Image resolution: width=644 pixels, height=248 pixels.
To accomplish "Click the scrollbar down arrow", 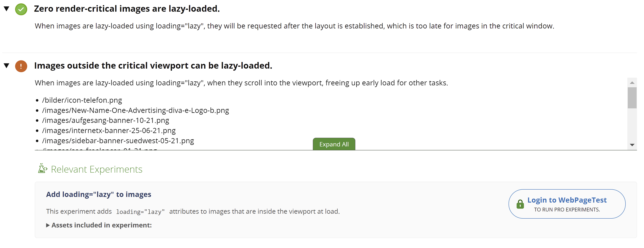I will pyautogui.click(x=632, y=145).
